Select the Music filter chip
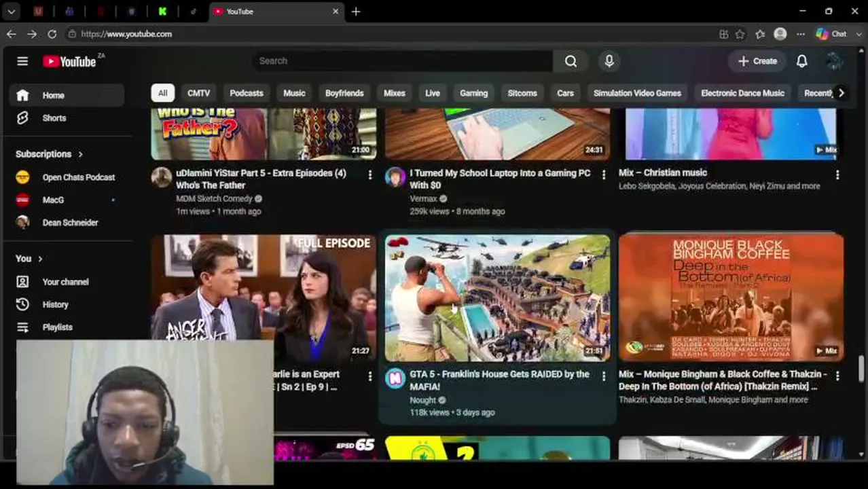 294,93
